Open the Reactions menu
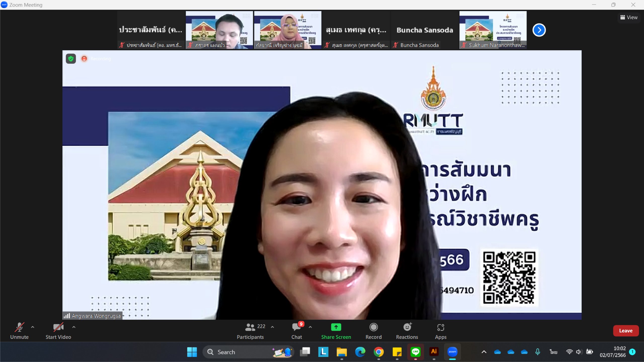 tap(407, 331)
